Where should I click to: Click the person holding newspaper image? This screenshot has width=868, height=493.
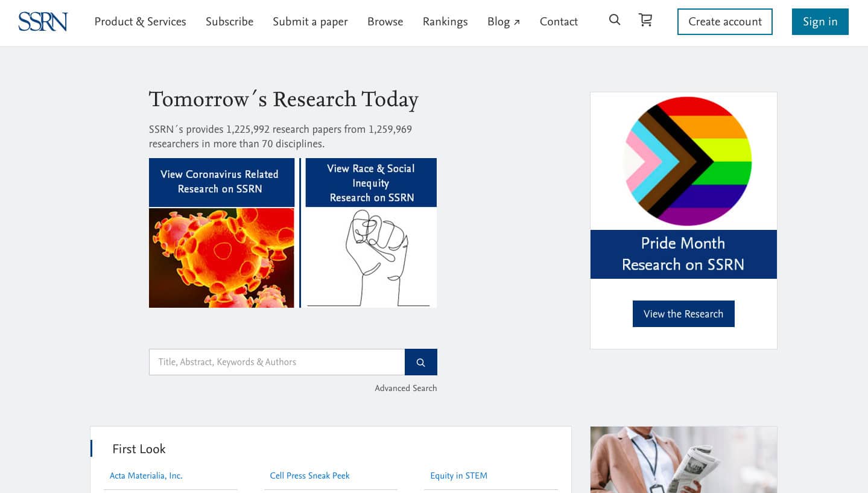point(683,460)
